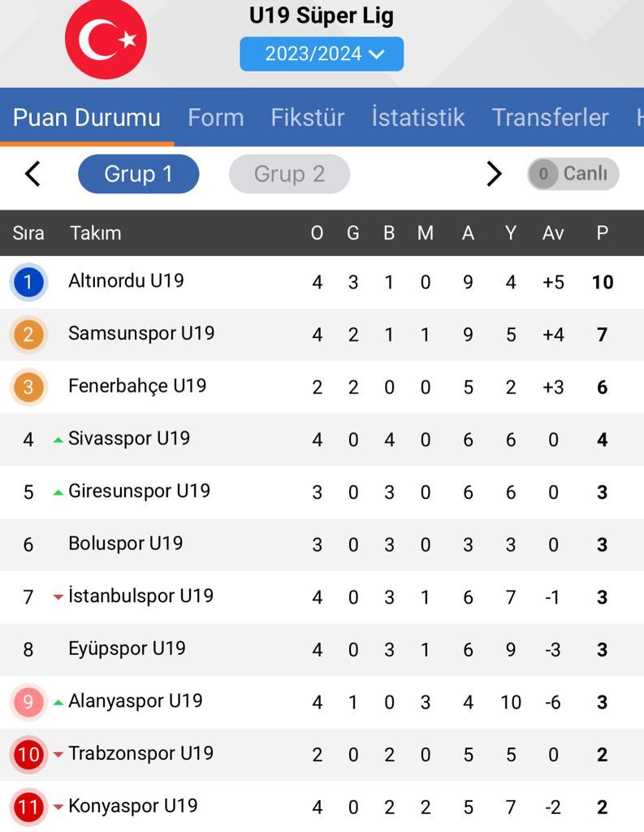Open the İstatistik tab
This screenshot has width=644, height=832.
click(418, 117)
